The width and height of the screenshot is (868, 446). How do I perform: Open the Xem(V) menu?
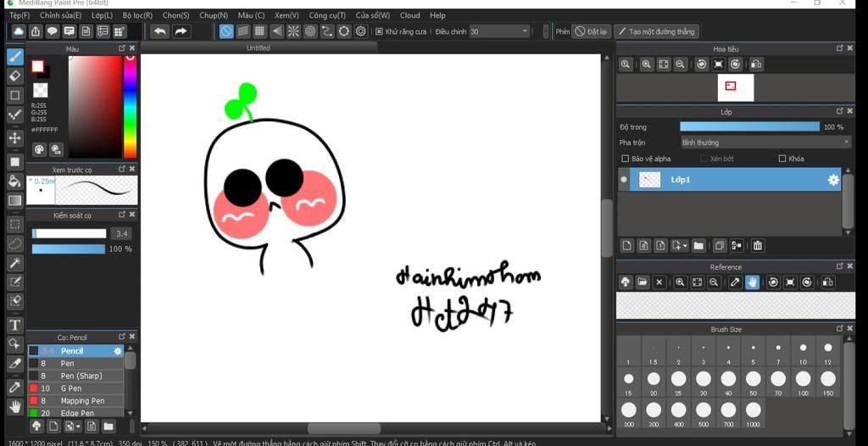coord(287,15)
